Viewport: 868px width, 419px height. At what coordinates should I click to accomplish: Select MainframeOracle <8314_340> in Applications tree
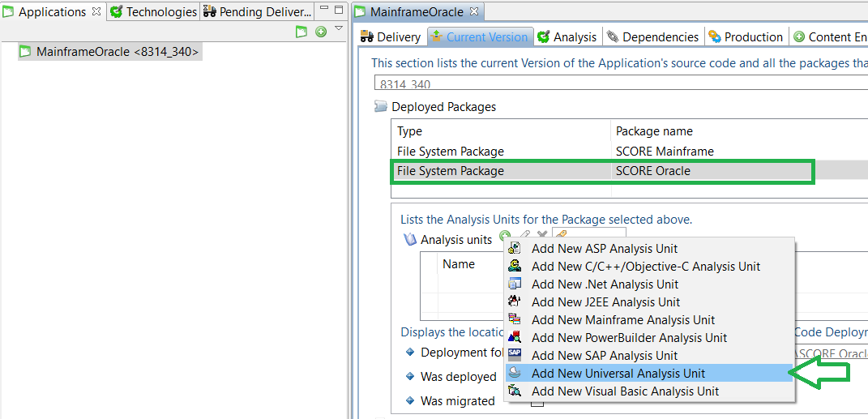[117, 52]
